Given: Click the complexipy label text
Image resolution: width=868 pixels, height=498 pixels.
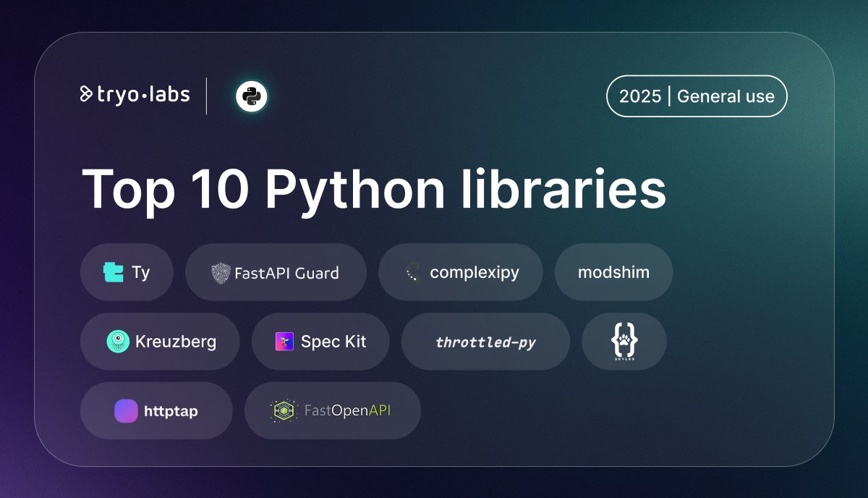Looking at the screenshot, I should click(475, 273).
